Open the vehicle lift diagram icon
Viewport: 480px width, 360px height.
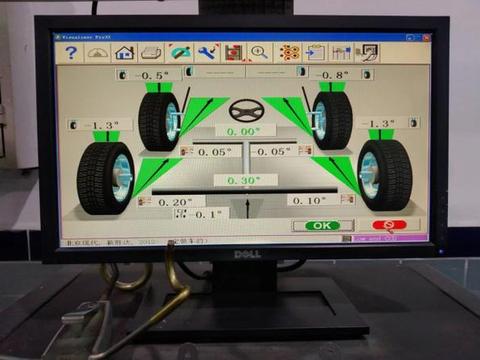pyautogui.click(x=341, y=52)
